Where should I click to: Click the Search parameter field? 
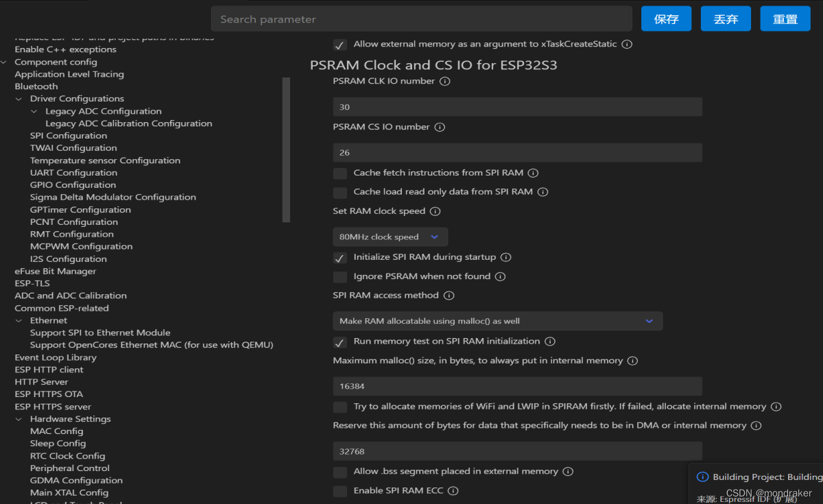(422, 19)
